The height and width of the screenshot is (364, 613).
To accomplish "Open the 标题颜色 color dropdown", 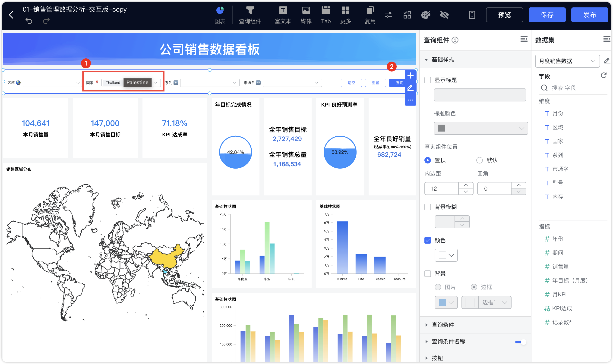I will pyautogui.click(x=480, y=128).
